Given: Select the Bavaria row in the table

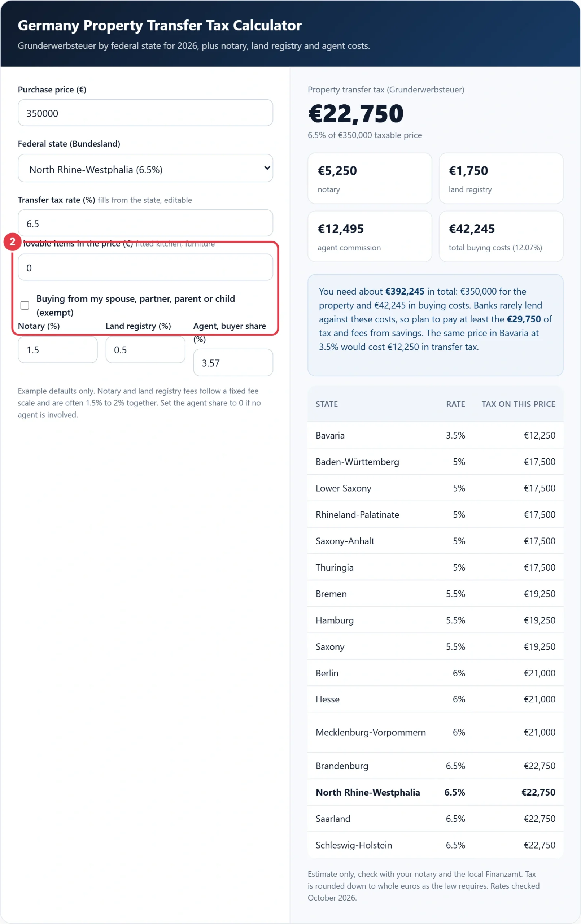Looking at the screenshot, I should (435, 435).
